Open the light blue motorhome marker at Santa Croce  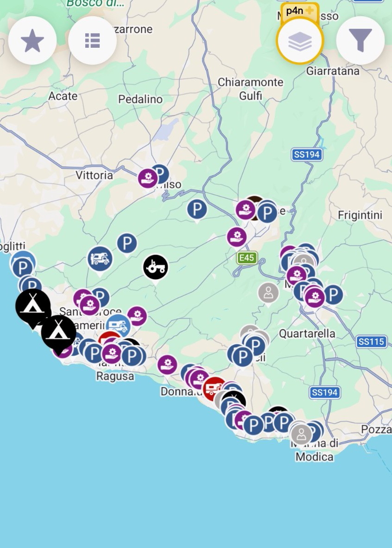tap(119, 326)
